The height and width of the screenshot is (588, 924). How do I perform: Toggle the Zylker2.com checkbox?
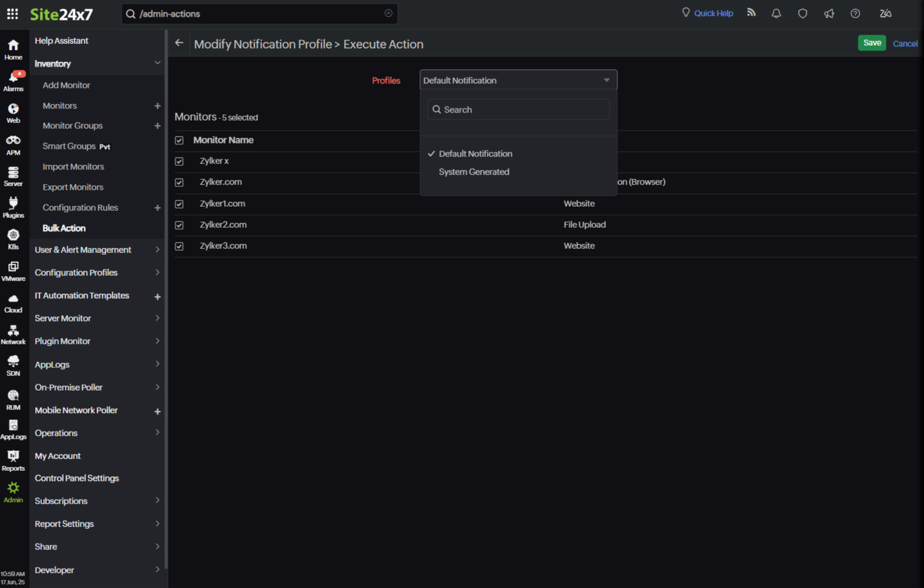click(x=179, y=225)
